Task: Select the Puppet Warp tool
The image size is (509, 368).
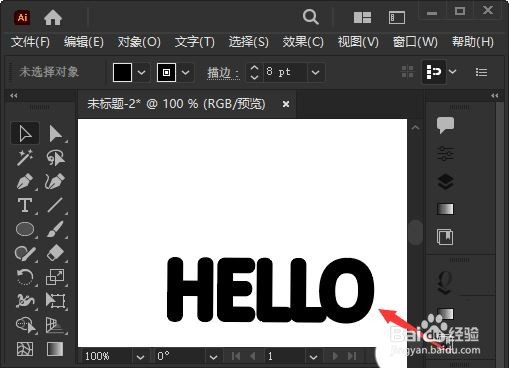Action: pos(25,301)
